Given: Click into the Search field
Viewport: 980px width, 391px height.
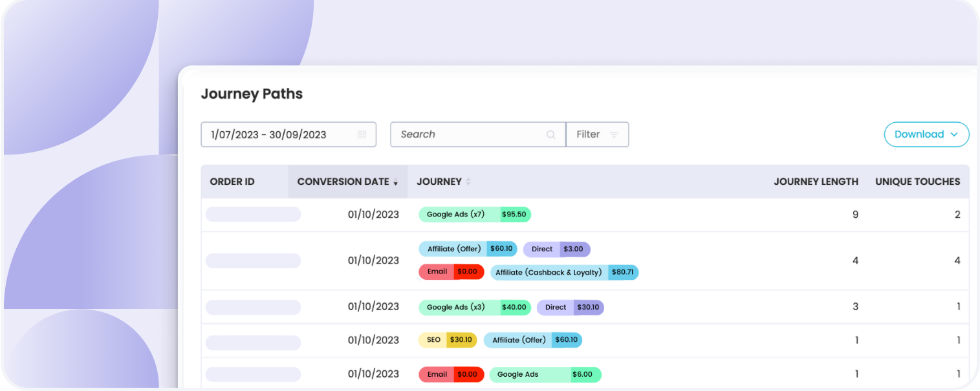Looking at the screenshot, I should click(x=469, y=134).
